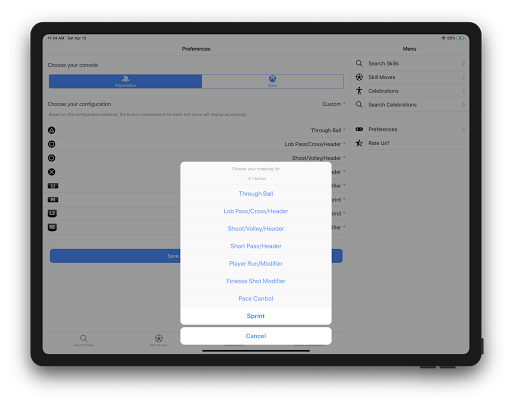
Task: Choose Through Ball in the mapping sheet
Action: click(x=256, y=194)
